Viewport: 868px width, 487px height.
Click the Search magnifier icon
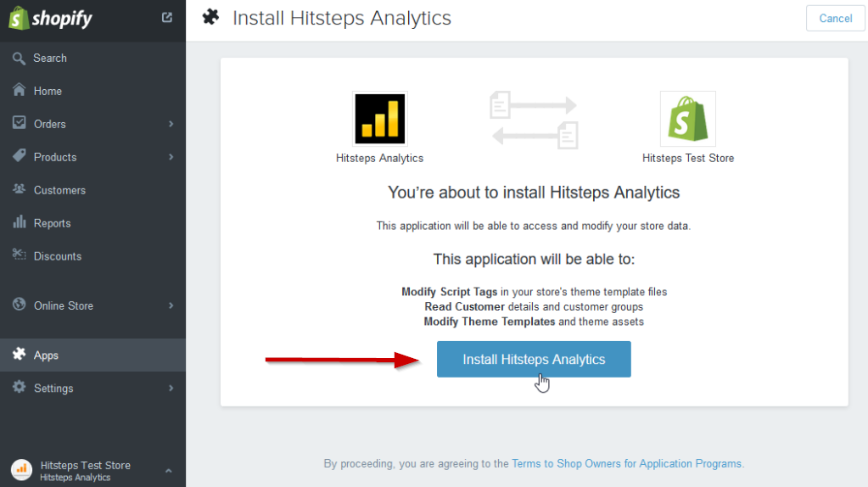pos(19,58)
